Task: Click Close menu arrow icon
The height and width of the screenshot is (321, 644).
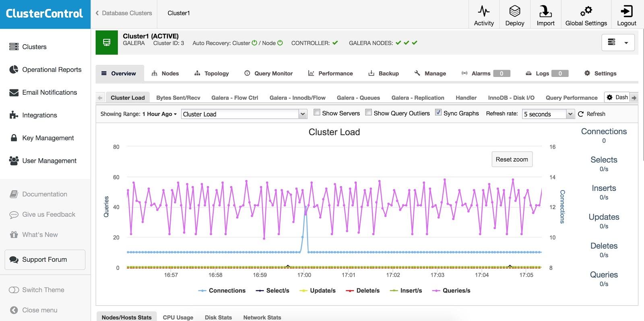Action: 14,310
